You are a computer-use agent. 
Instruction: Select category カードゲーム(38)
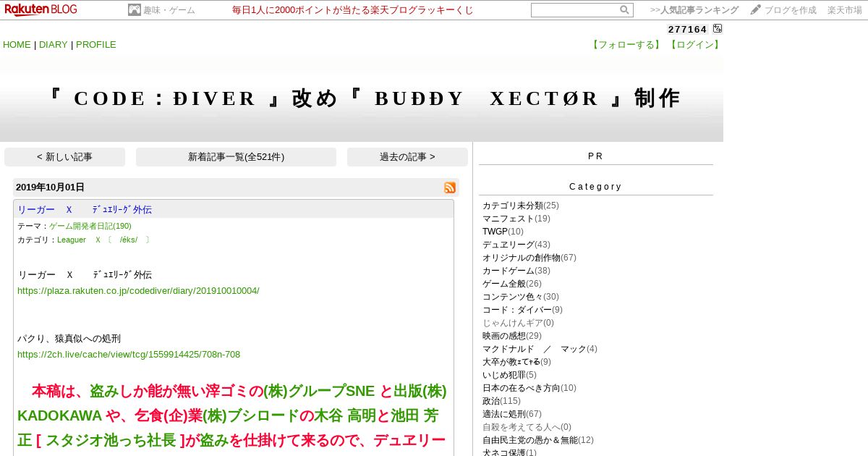(x=516, y=271)
